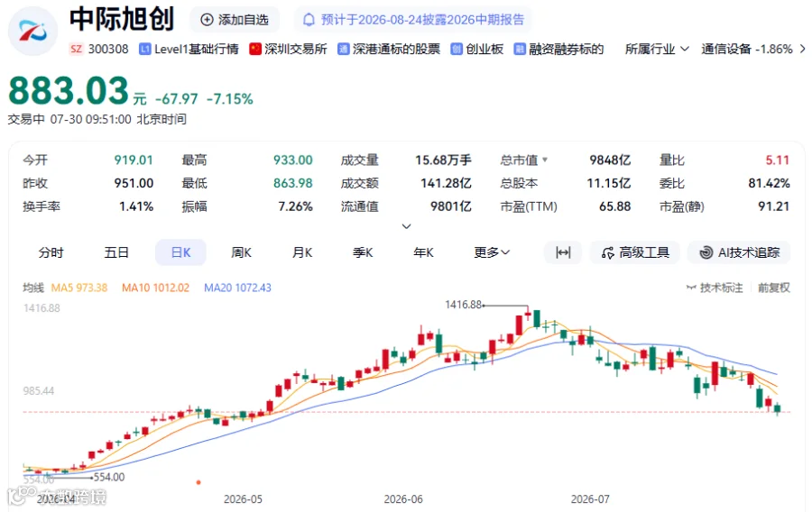This screenshot has height=512, width=812.
Task: Expand more quote data with the chevron
Action: (407, 226)
